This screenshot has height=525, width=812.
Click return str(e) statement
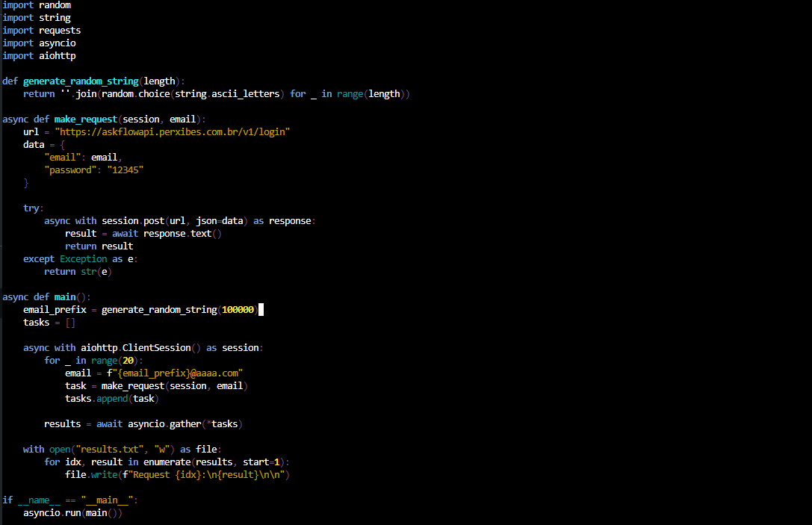[78, 271]
